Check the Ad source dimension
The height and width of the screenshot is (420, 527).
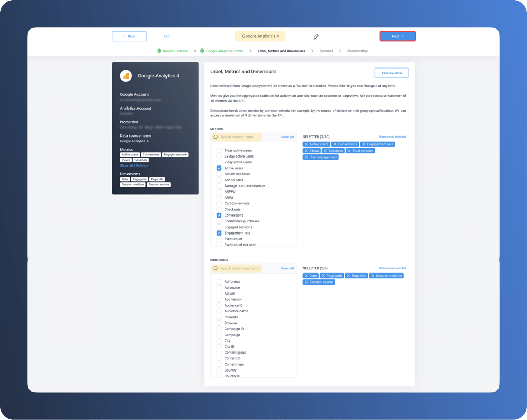click(219, 288)
